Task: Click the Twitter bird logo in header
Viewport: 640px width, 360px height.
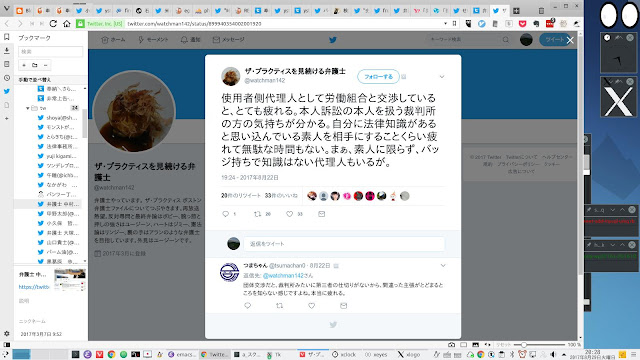Action: click(x=333, y=40)
